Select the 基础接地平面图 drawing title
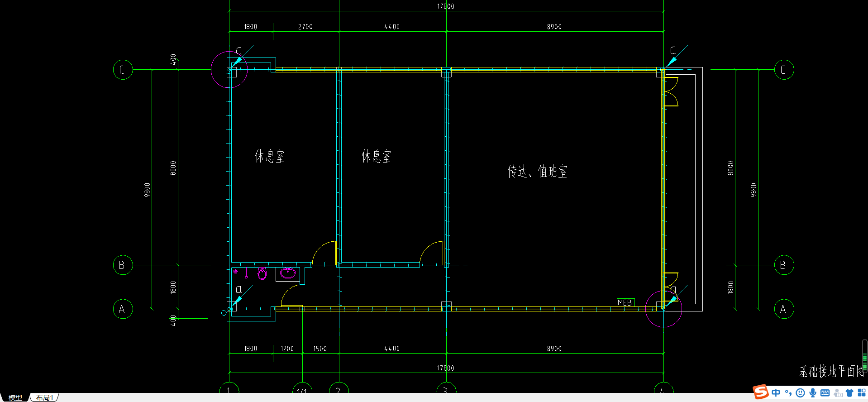The height and width of the screenshot is (402, 868). [x=832, y=371]
